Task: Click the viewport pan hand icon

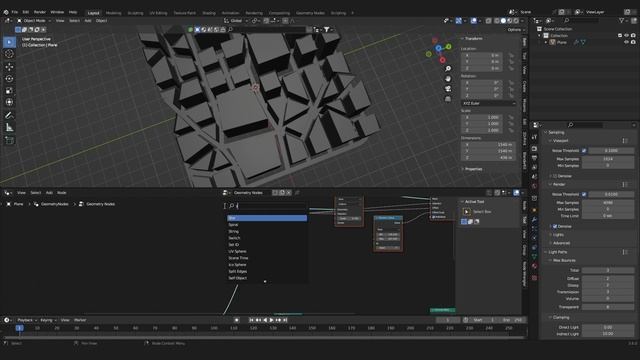Action: (x=448, y=78)
